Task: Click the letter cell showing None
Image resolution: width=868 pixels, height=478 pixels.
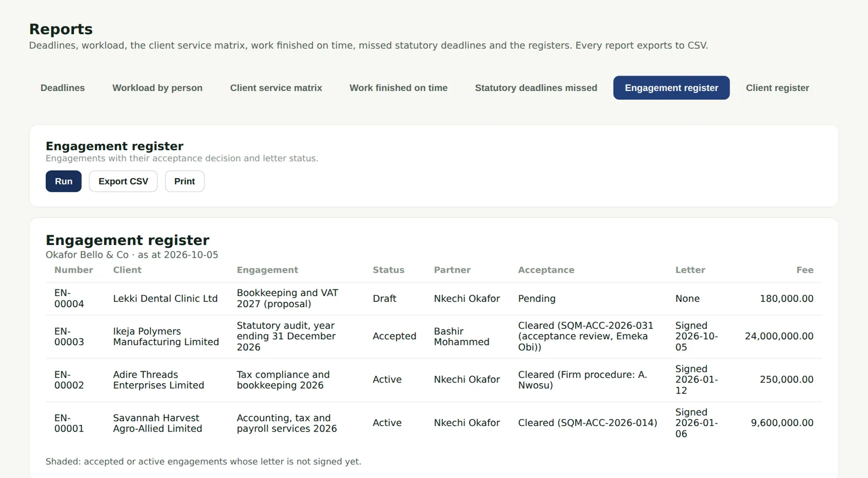Action: (x=687, y=299)
